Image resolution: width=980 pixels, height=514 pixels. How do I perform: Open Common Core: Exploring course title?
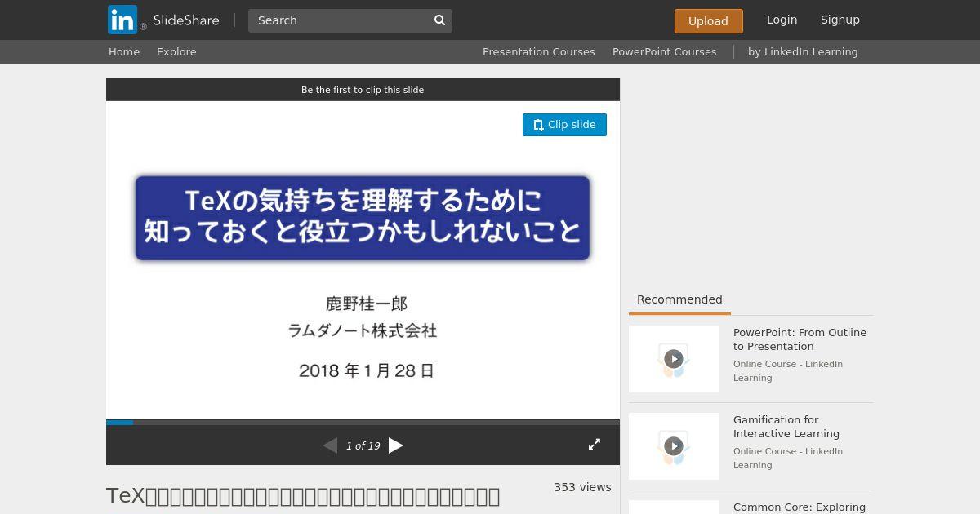(800, 507)
